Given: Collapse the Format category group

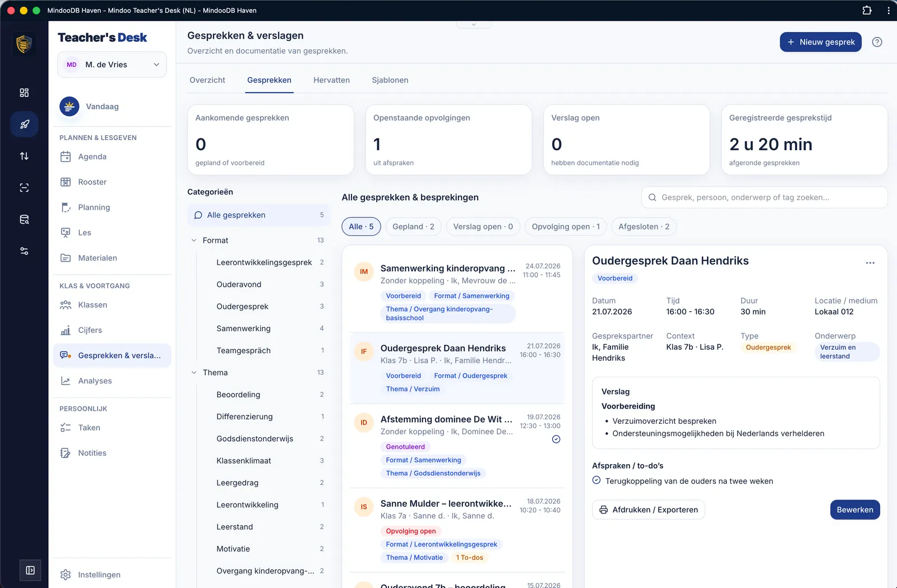Looking at the screenshot, I should (194, 240).
